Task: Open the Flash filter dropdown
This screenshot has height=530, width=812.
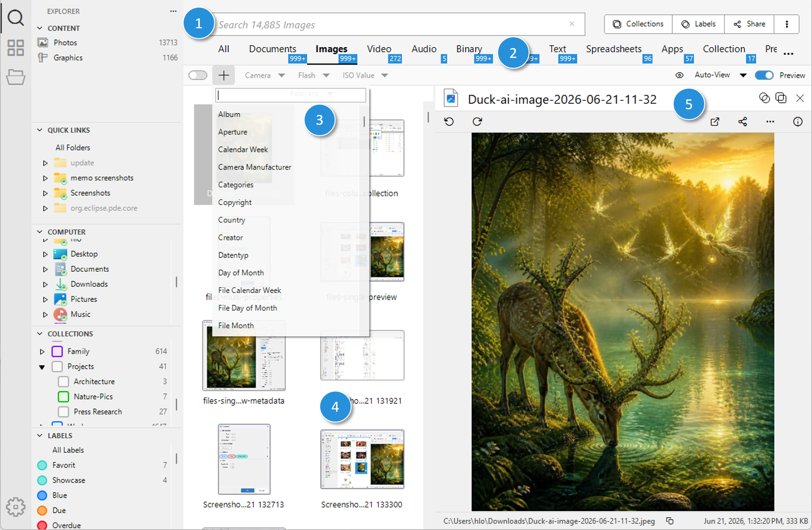Action: coord(314,75)
